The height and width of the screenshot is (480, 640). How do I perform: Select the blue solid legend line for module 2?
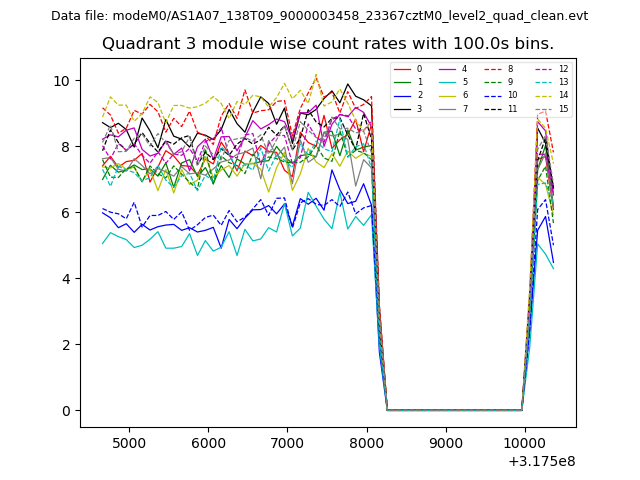pyautogui.click(x=402, y=95)
